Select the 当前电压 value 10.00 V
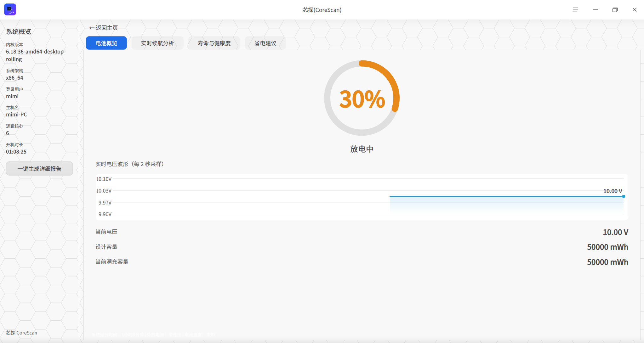The height and width of the screenshot is (343, 644). [615, 232]
